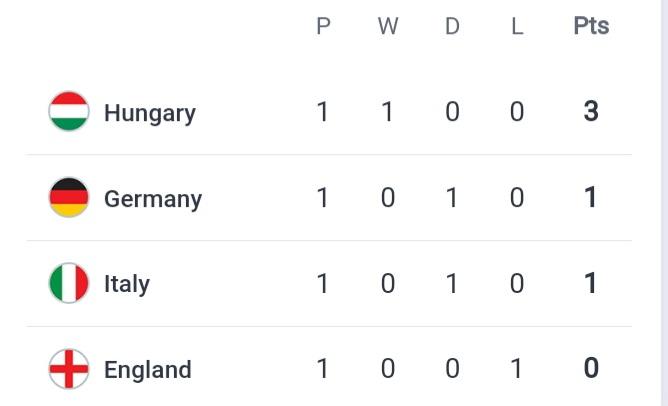Click the W wins column header

click(x=388, y=27)
